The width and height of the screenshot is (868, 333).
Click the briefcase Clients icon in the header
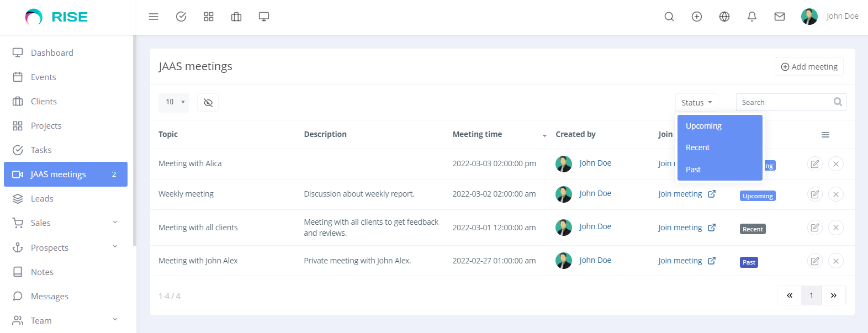236,17
